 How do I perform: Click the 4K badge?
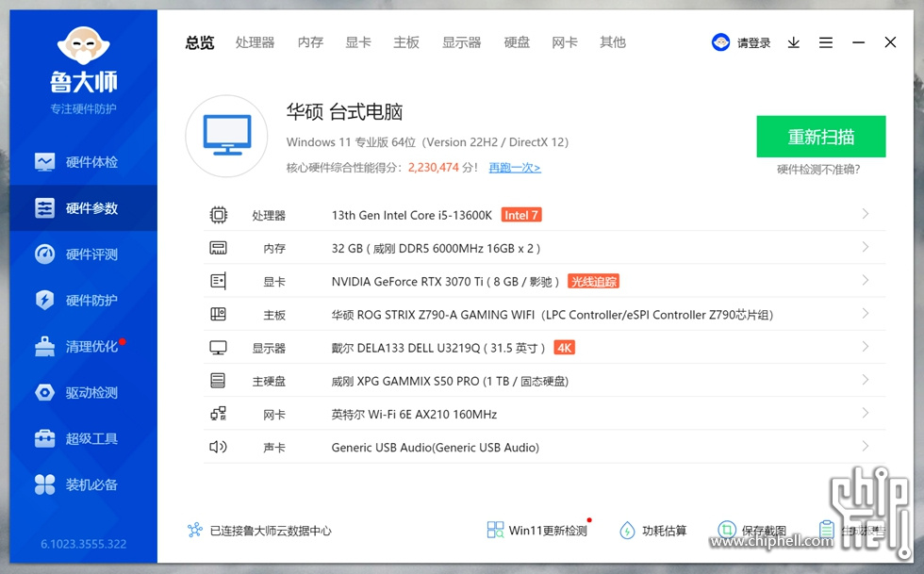564,348
